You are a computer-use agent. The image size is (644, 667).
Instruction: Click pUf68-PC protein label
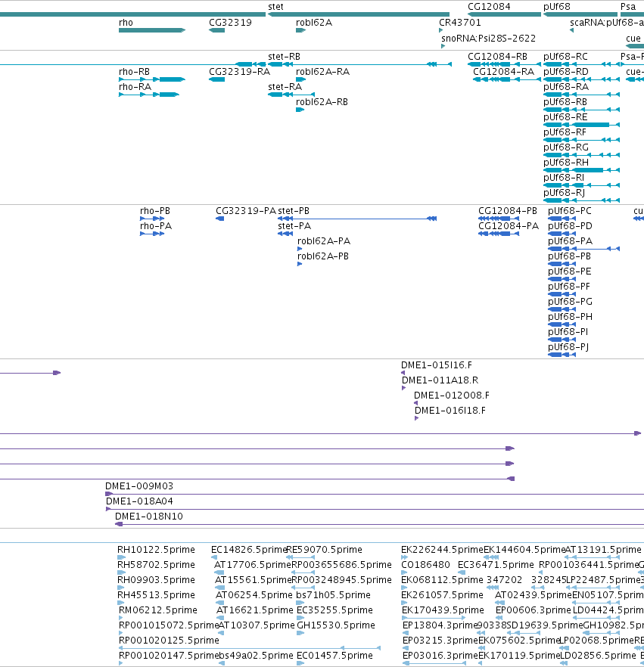[x=570, y=211]
